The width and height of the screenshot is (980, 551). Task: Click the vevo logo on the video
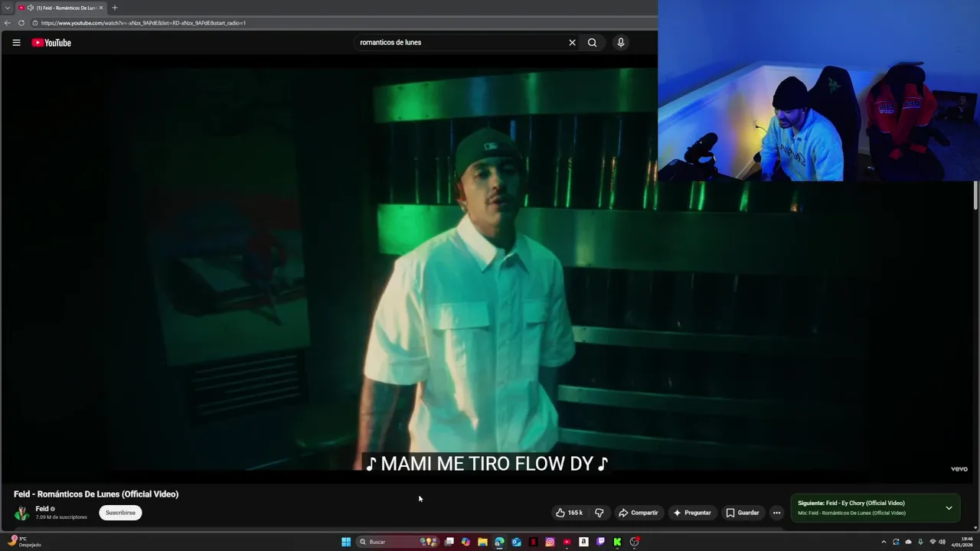tap(959, 468)
